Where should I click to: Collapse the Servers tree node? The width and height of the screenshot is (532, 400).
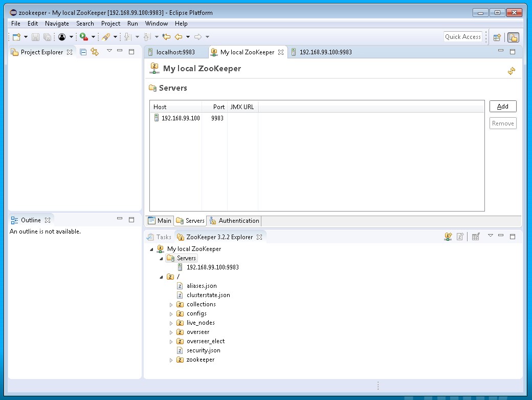click(162, 259)
